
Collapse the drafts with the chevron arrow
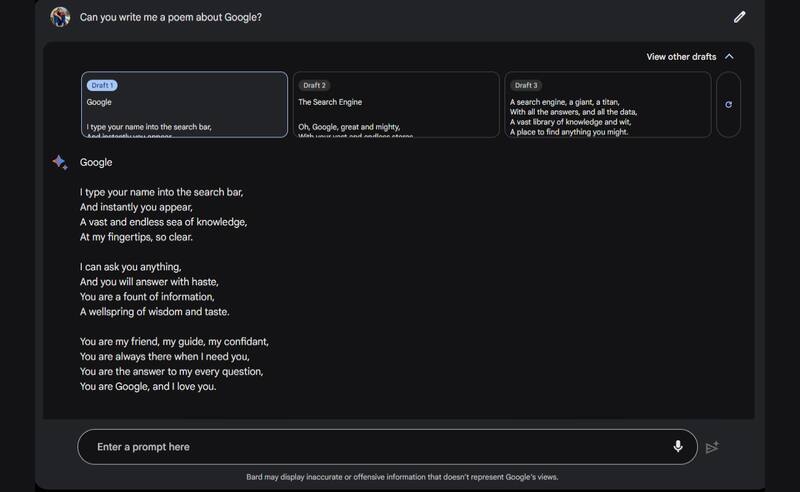729,57
